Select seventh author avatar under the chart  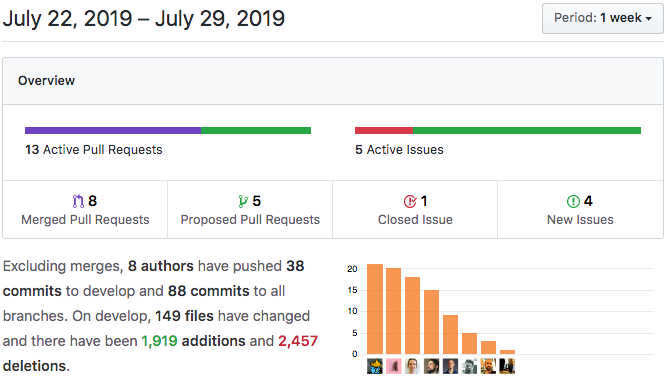[489, 366]
